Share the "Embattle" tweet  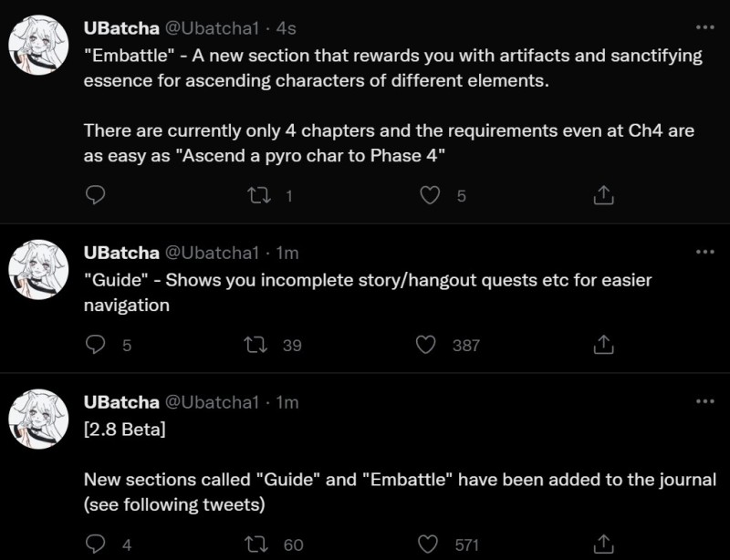point(603,195)
